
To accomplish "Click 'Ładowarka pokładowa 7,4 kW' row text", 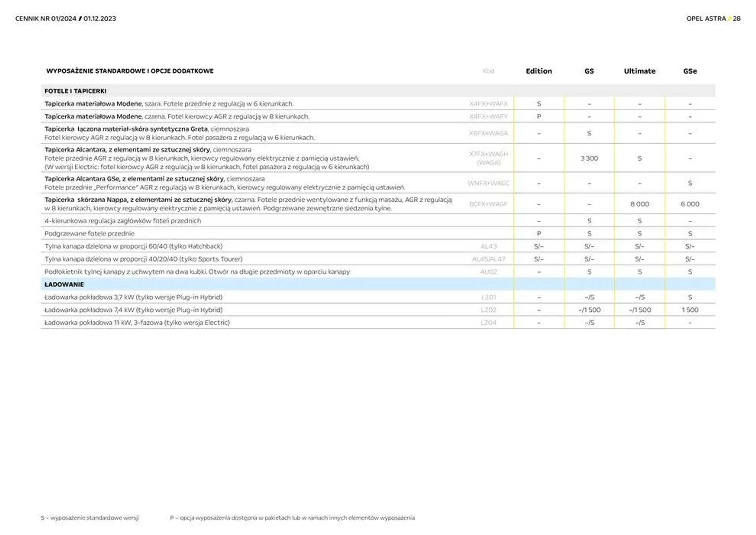I will coord(133,310).
